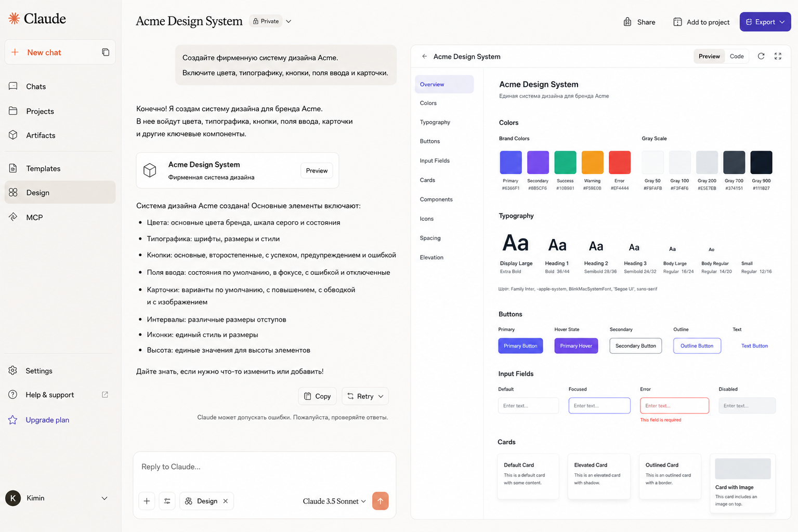Click the Warning orange color swatch
This screenshot has height=532, width=798.
click(x=592, y=162)
